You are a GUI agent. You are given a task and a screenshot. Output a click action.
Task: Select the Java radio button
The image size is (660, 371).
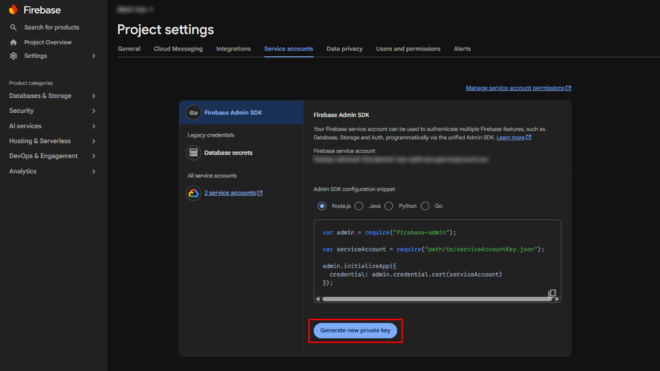[359, 206]
